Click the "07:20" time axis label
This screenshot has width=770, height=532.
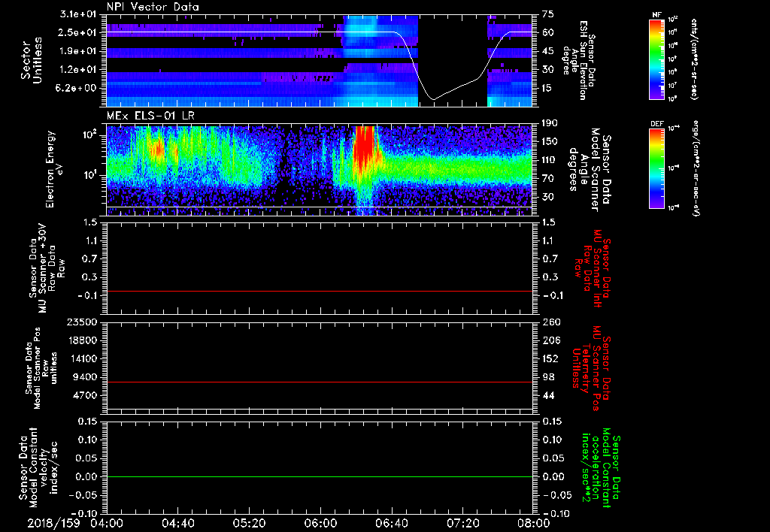(x=462, y=523)
